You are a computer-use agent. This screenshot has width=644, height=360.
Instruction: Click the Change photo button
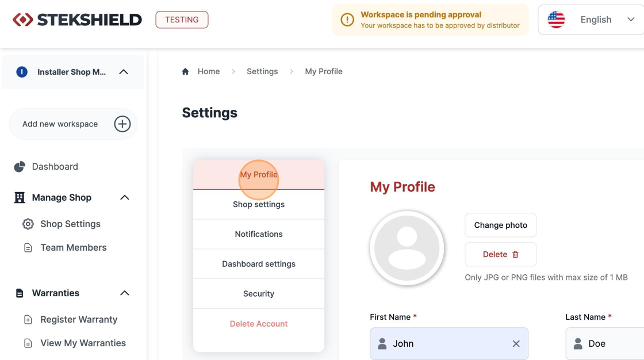(501, 225)
